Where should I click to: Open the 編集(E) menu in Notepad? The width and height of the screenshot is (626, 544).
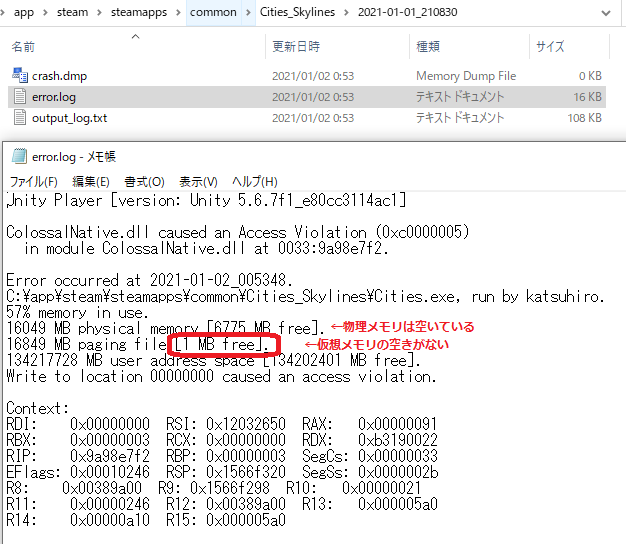[91, 182]
